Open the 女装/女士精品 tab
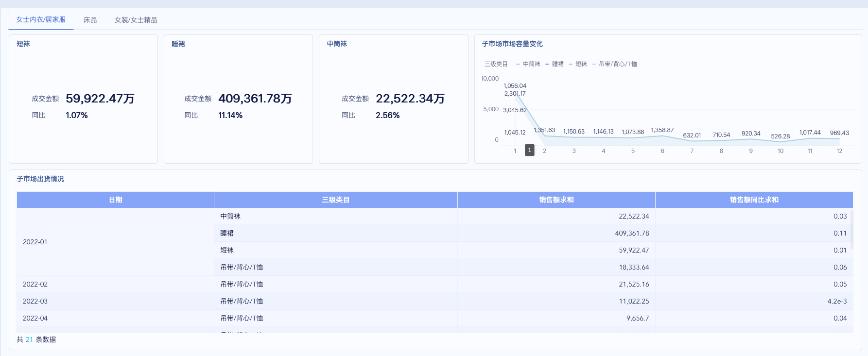The image size is (868, 356). pos(136,20)
